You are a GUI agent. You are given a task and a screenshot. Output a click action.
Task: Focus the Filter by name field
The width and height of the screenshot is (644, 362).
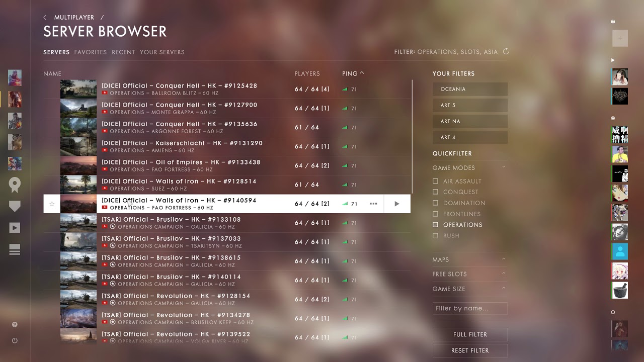click(470, 308)
